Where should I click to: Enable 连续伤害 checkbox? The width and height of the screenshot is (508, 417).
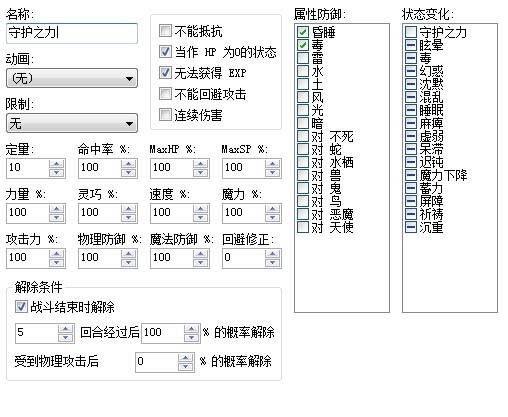click(165, 115)
